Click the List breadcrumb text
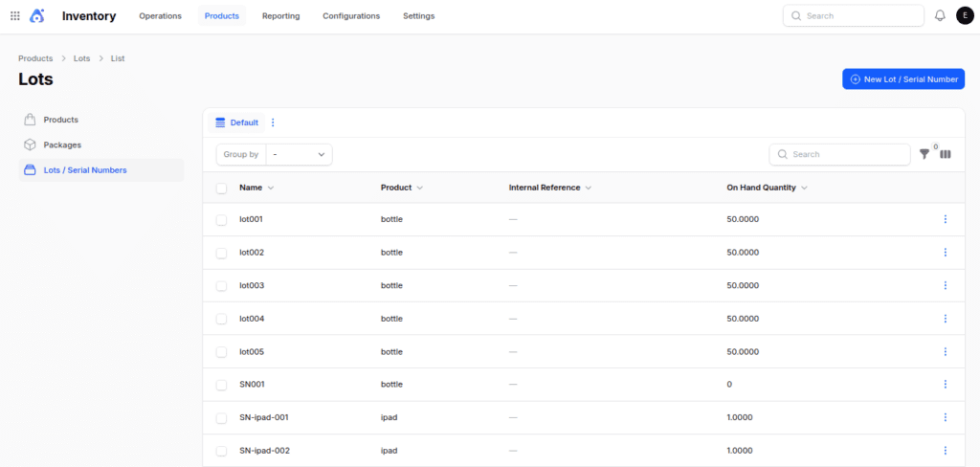The height and width of the screenshot is (467, 980). (118, 58)
